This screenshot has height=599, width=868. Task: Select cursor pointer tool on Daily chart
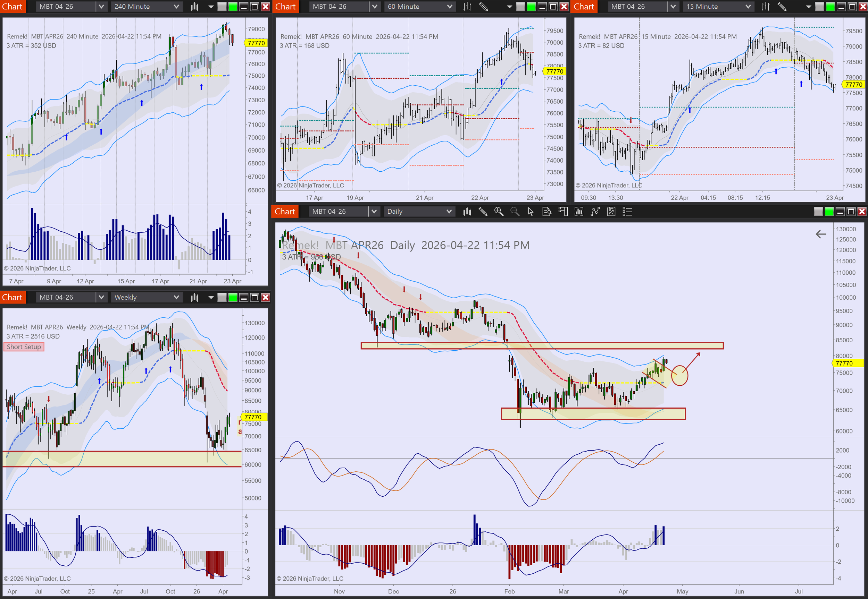coord(530,212)
